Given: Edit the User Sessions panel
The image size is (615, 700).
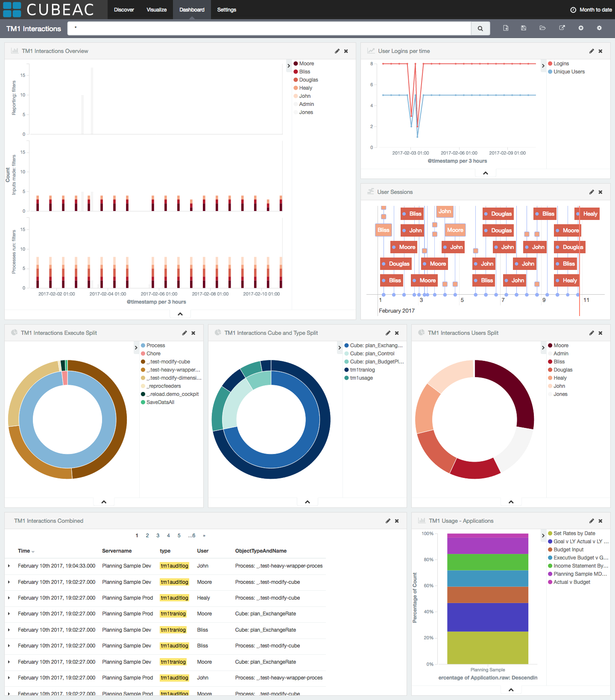Looking at the screenshot, I should [x=592, y=192].
